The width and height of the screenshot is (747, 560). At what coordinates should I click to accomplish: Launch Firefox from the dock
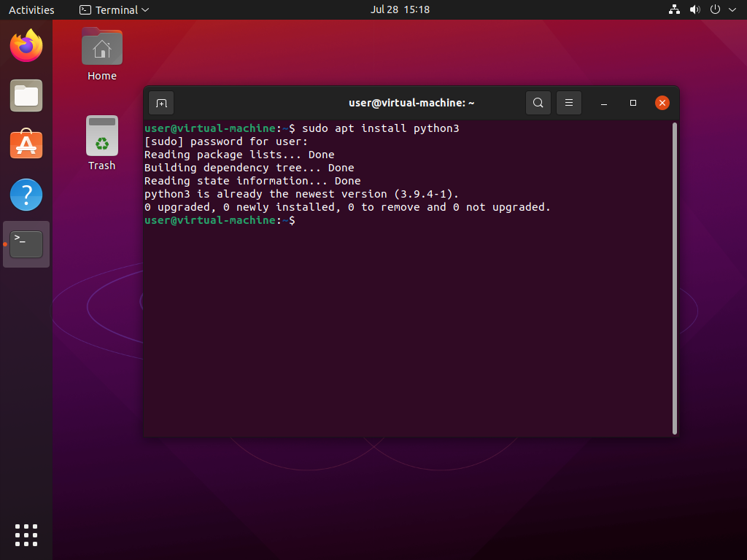[x=26, y=47]
